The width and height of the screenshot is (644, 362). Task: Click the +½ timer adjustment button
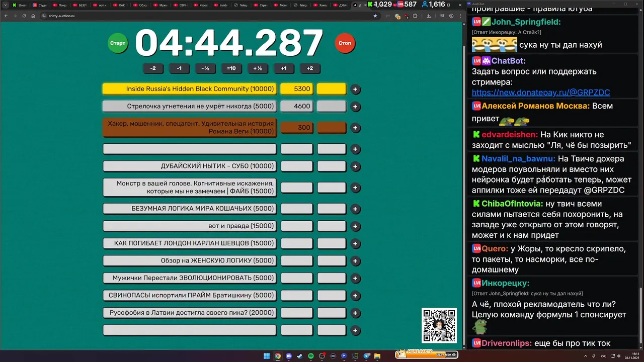(258, 68)
